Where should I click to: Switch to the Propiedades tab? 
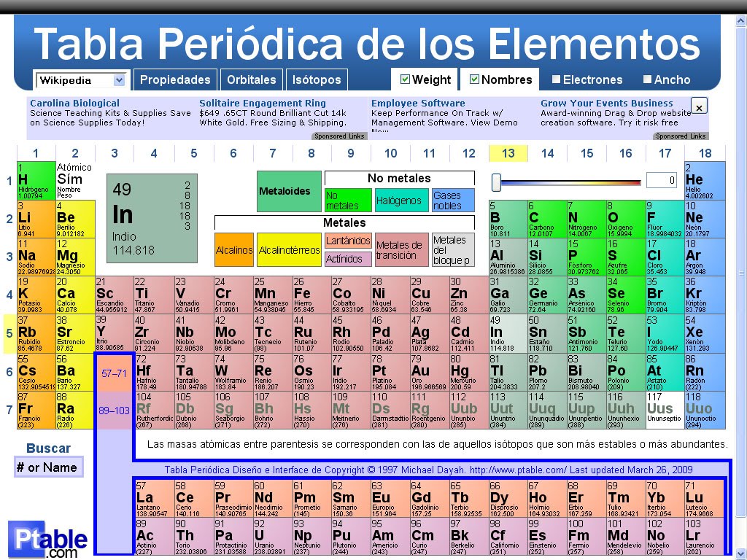(175, 79)
